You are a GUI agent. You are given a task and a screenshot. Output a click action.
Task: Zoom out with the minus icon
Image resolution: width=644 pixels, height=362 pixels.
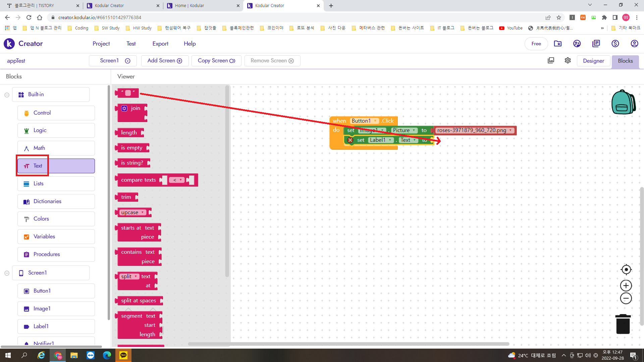[x=626, y=298]
